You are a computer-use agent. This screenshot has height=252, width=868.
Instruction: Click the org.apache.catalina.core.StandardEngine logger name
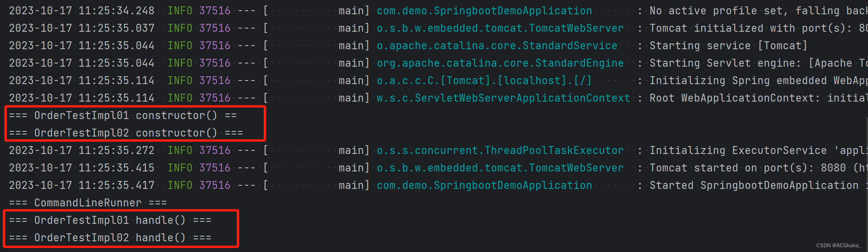tap(500, 63)
